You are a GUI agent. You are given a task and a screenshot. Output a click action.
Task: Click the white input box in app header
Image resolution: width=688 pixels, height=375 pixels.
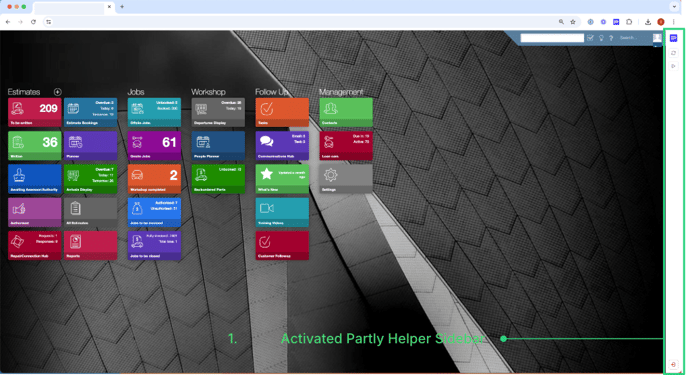click(x=552, y=38)
